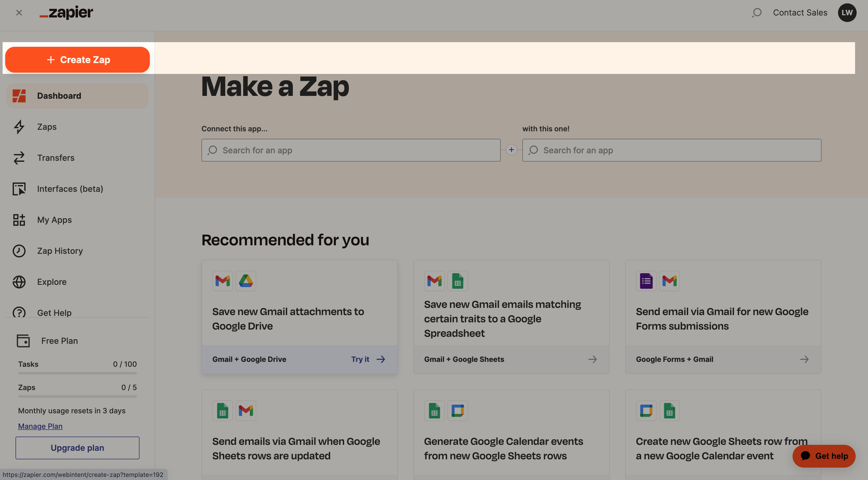Click Sheets icon on 'Create new Google Sheets row' card
Image resolution: width=868 pixels, height=480 pixels.
[669, 410]
